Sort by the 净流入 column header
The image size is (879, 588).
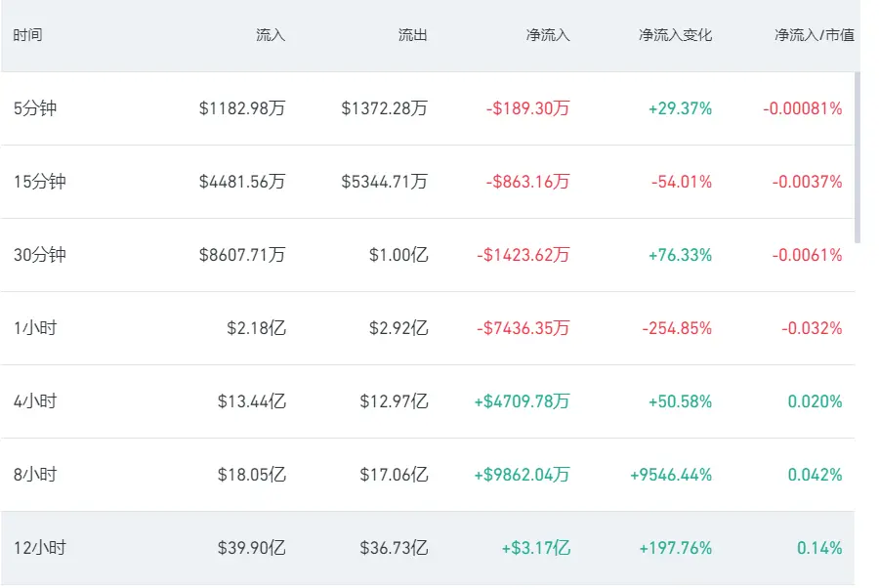(548, 35)
